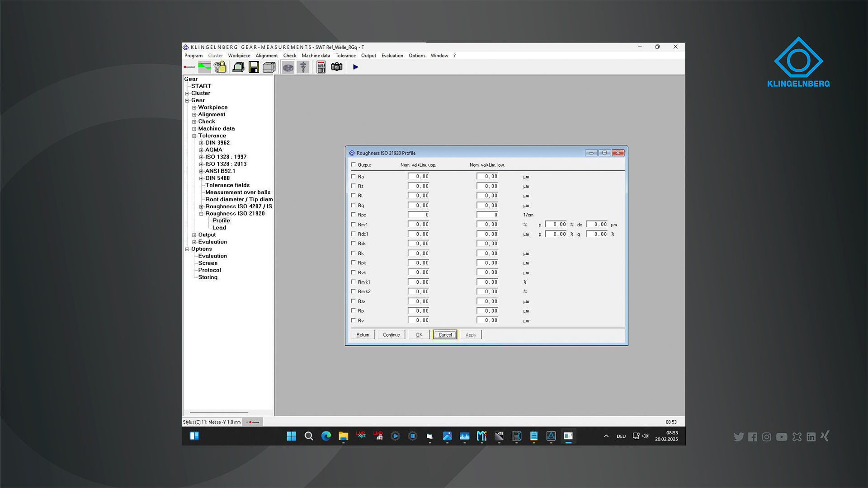
Task: Click the keys and padlock icon
Action: tap(220, 67)
